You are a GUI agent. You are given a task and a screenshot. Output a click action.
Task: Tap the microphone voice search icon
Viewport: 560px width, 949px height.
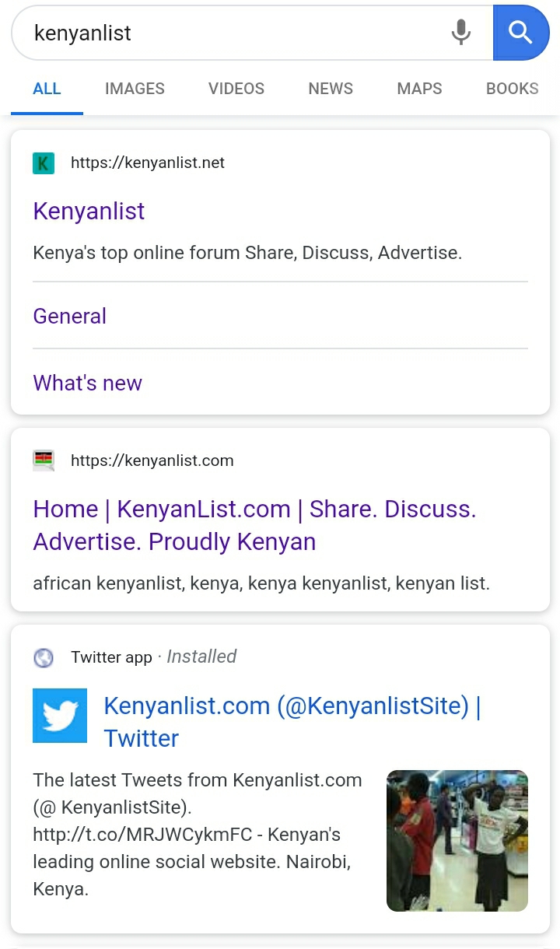tap(461, 33)
